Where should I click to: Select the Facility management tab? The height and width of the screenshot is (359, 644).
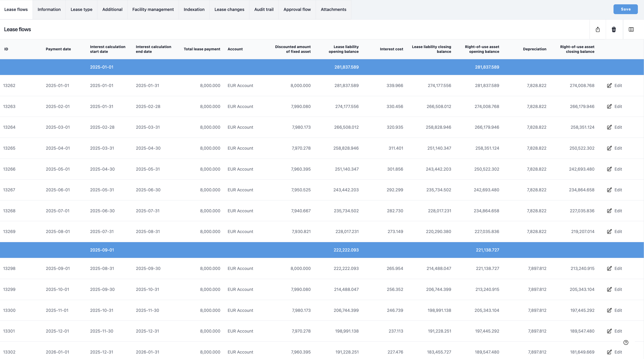tap(153, 10)
